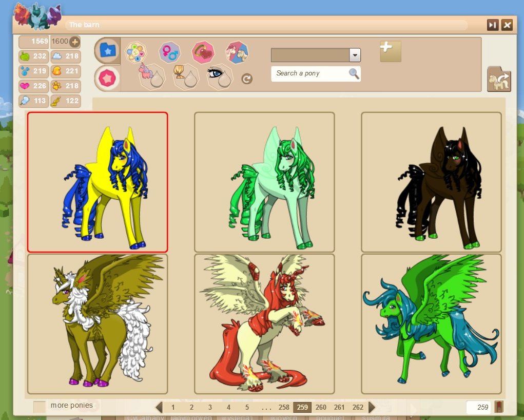524x420 pixels.
Task: Focus the Search a pony field
Action: (316, 73)
